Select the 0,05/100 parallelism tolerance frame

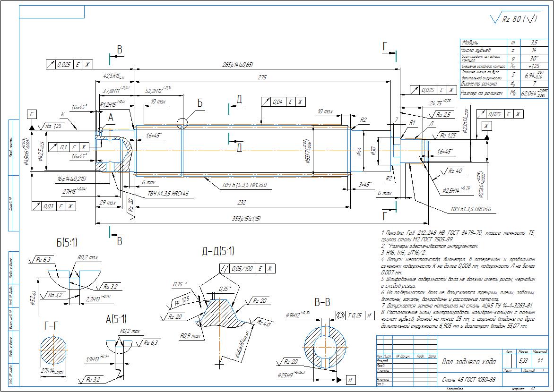[247, 269]
